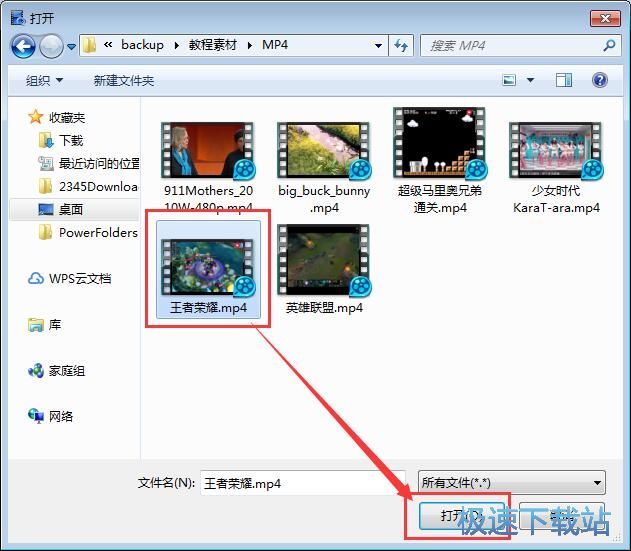Select the 超级马里奥兄弟通关.mp4 thumbnail

pos(440,143)
